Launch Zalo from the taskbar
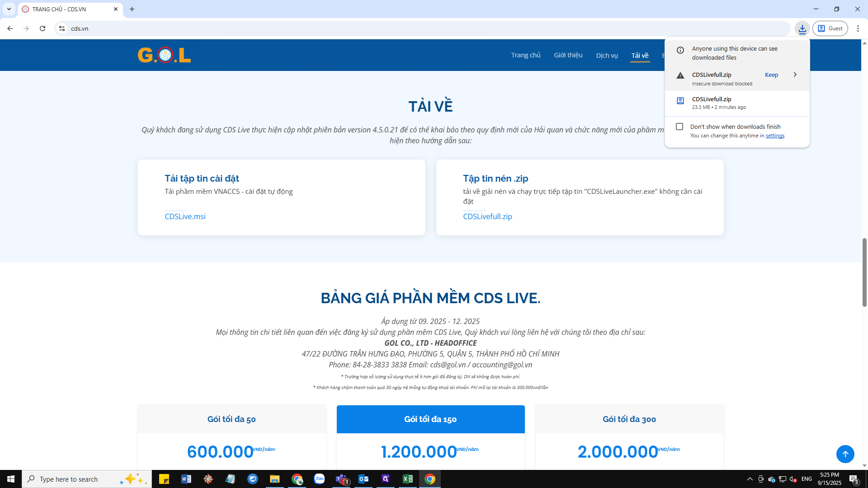 coord(319,479)
